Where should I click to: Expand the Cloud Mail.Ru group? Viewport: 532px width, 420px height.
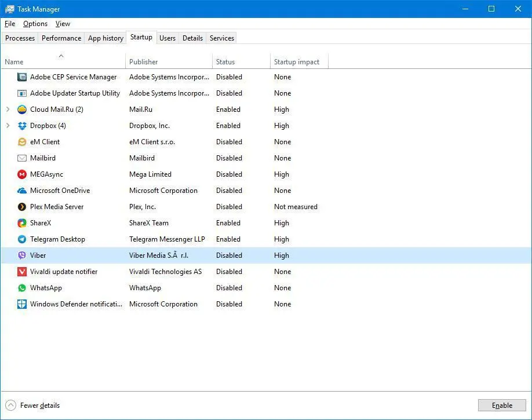click(x=8, y=109)
